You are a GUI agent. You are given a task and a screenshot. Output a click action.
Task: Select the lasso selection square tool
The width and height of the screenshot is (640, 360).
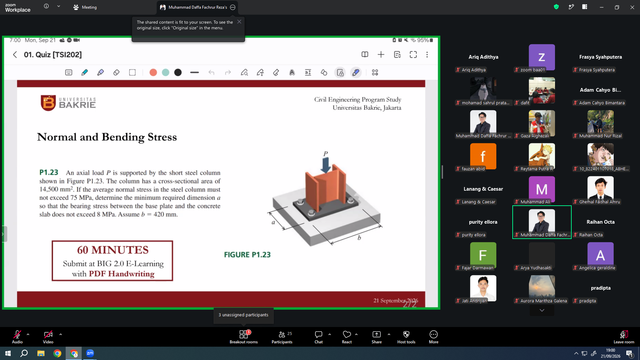132,73
